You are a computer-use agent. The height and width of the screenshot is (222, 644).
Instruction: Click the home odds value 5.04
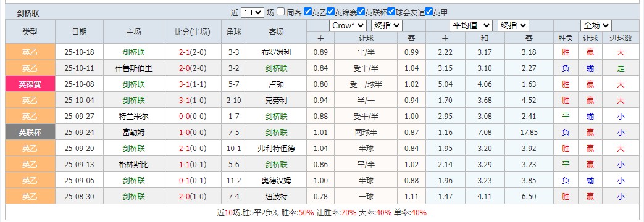445,84
